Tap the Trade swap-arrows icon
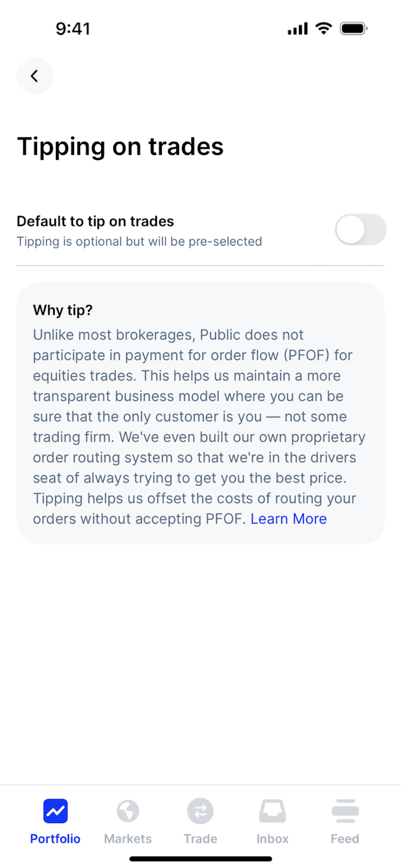 [x=200, y=811]
